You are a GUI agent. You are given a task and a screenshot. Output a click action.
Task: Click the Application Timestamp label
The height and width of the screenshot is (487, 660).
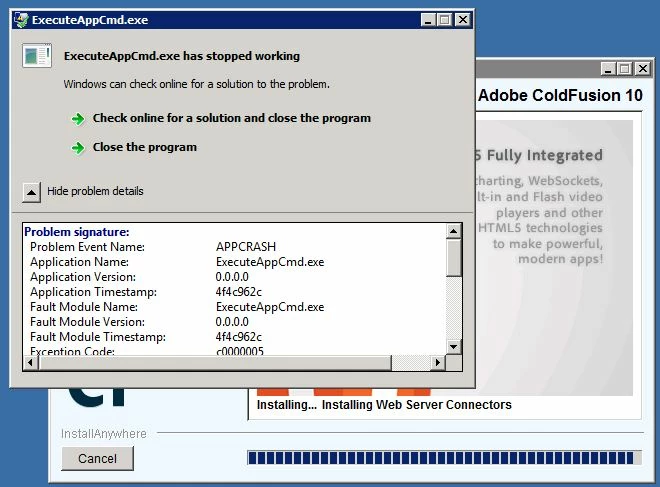93,292
